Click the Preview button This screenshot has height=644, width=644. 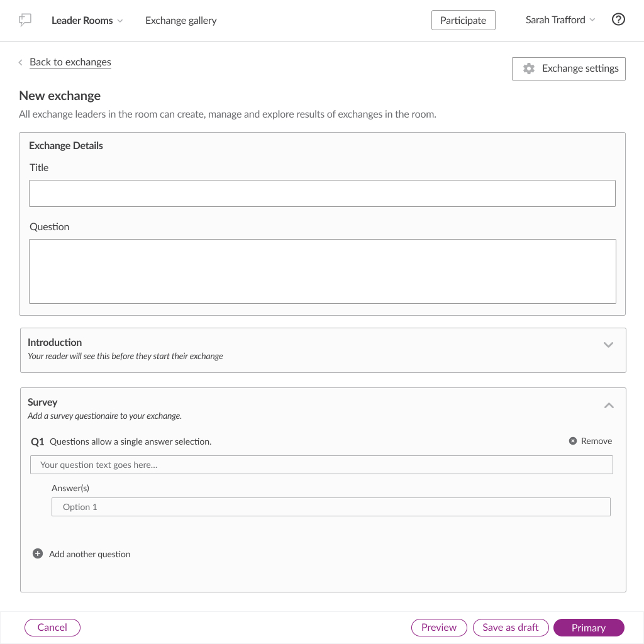(439, 628)
